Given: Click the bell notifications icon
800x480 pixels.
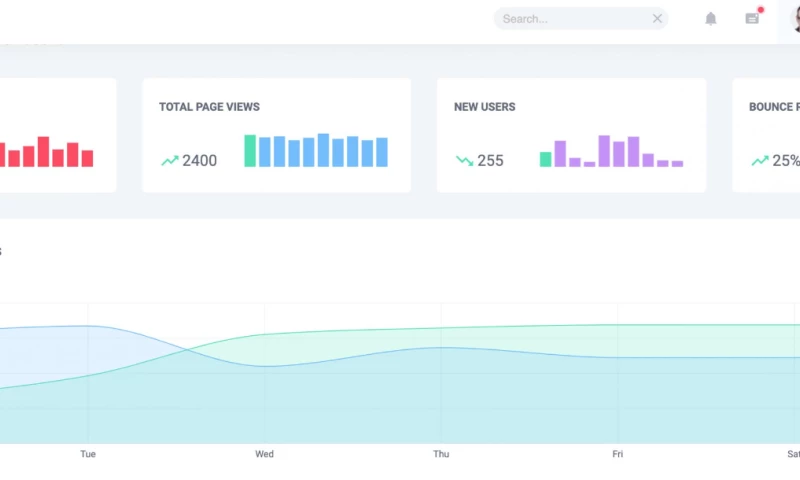Looking at the screenshot, I should pos(711,19).
